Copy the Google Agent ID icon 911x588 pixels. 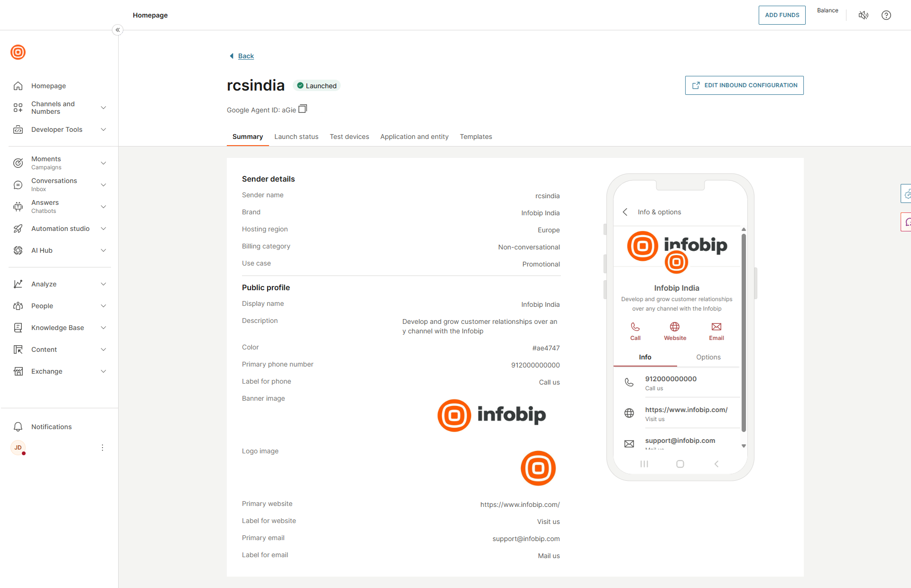302,109
